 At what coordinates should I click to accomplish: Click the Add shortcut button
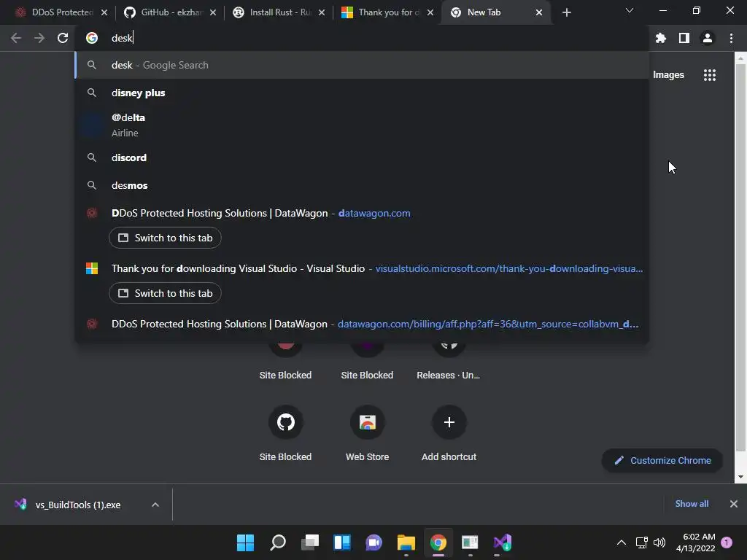[x=449, y=433]
